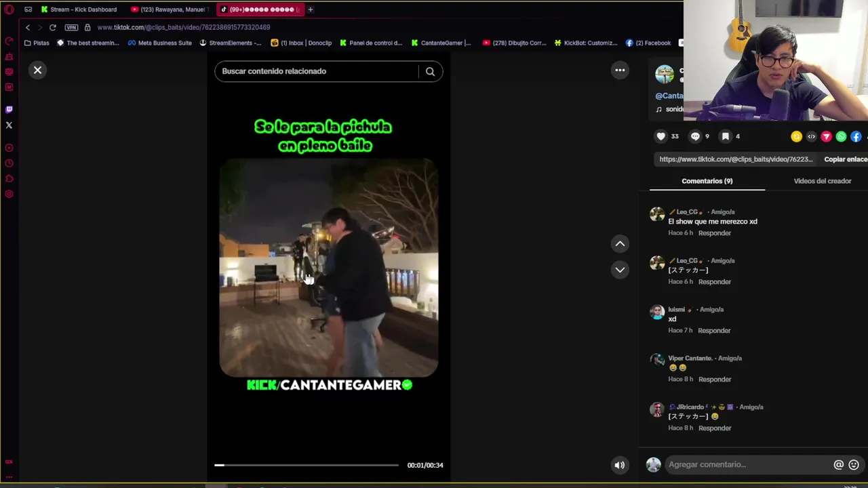Viewport: 868px width, 488px height.
Task: Open 'CantanteGamer' Kick bookmark
Action: (441, 43)
